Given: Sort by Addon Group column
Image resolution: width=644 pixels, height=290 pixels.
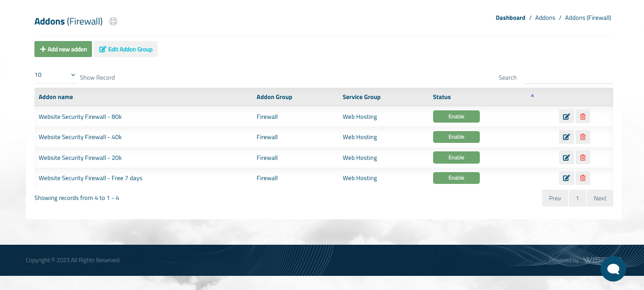Looking at the screenshot, I should (x=275, y=97).
